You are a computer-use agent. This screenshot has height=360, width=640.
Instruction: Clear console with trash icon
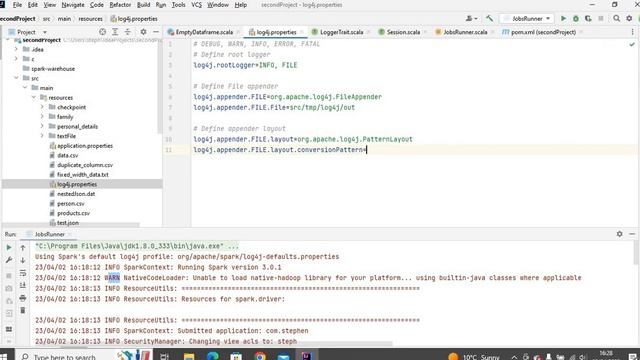(x=23, y=311)
